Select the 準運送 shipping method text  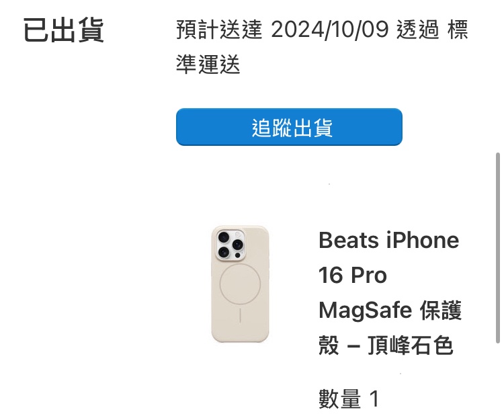(x=208, y=65)
